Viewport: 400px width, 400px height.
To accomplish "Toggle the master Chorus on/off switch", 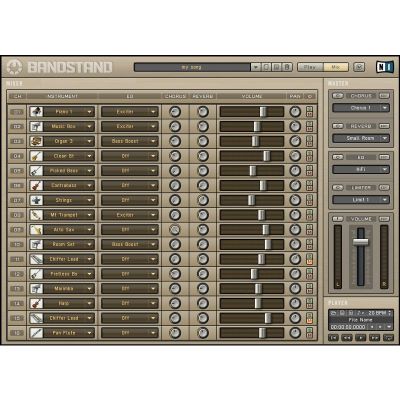I will [x=338, y=96].
